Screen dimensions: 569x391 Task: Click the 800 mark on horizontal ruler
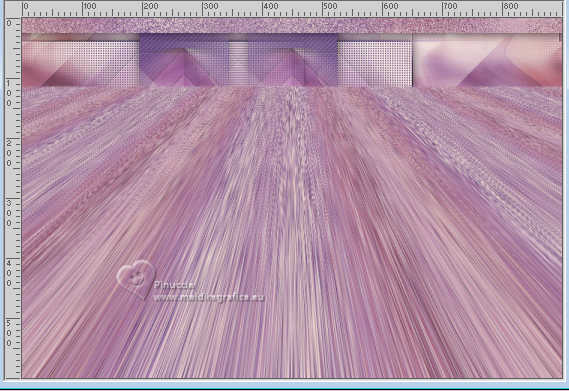pos(510,6)
